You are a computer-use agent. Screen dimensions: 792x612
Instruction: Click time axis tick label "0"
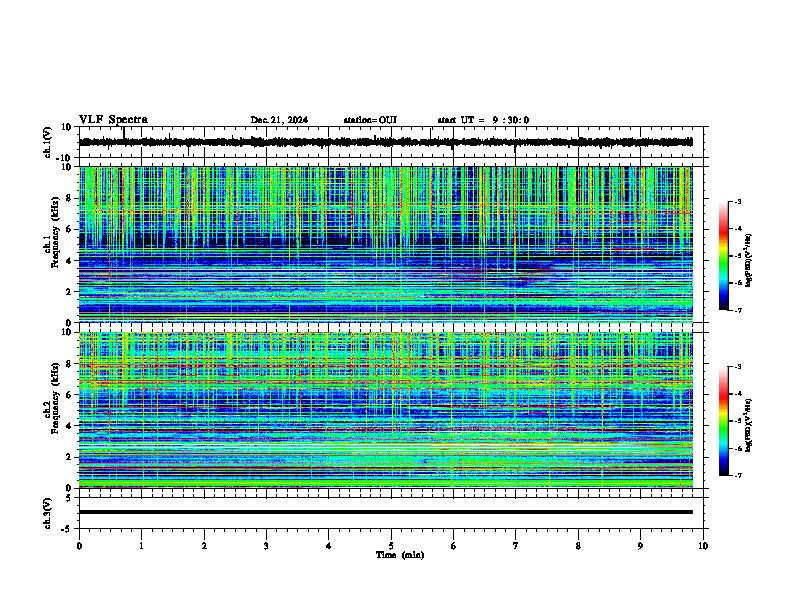79,546
